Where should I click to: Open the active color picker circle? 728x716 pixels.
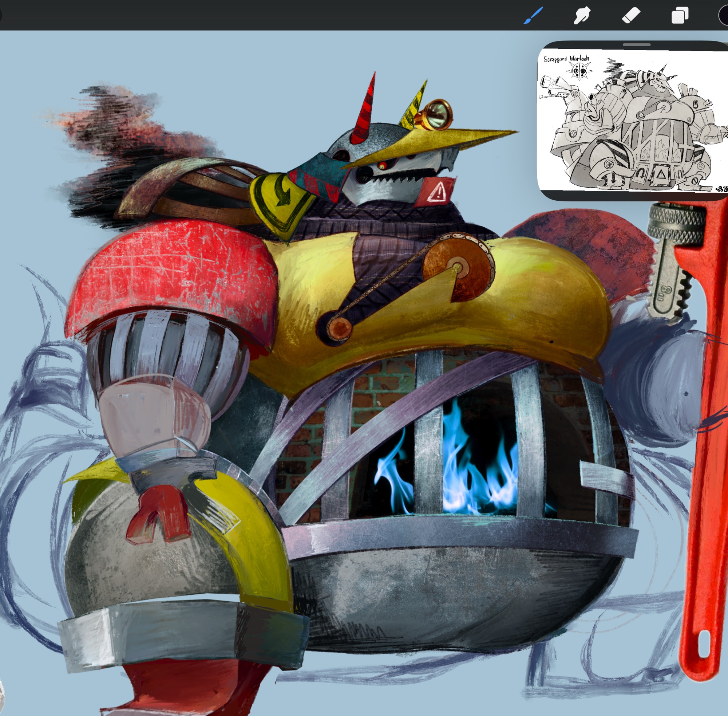[x=724, y=16]
